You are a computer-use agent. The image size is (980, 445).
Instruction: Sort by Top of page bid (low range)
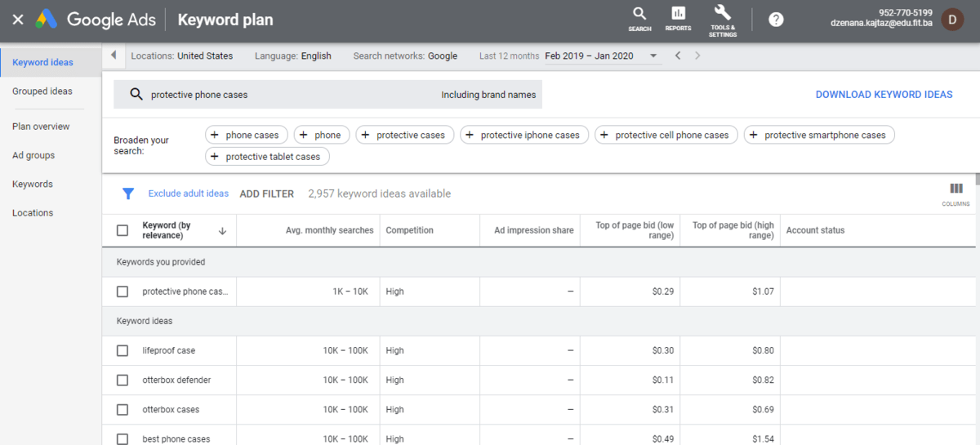635,230
